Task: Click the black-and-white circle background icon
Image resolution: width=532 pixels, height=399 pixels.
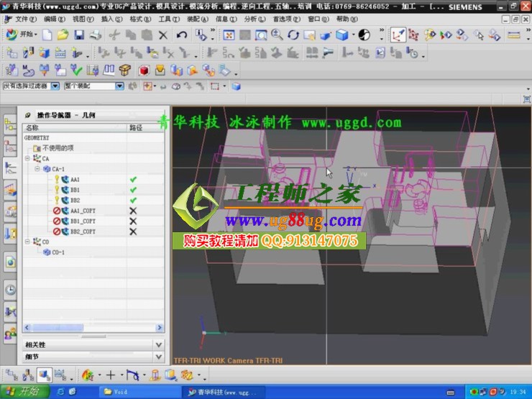Action: pyautogui.click(x=364, y=35)
